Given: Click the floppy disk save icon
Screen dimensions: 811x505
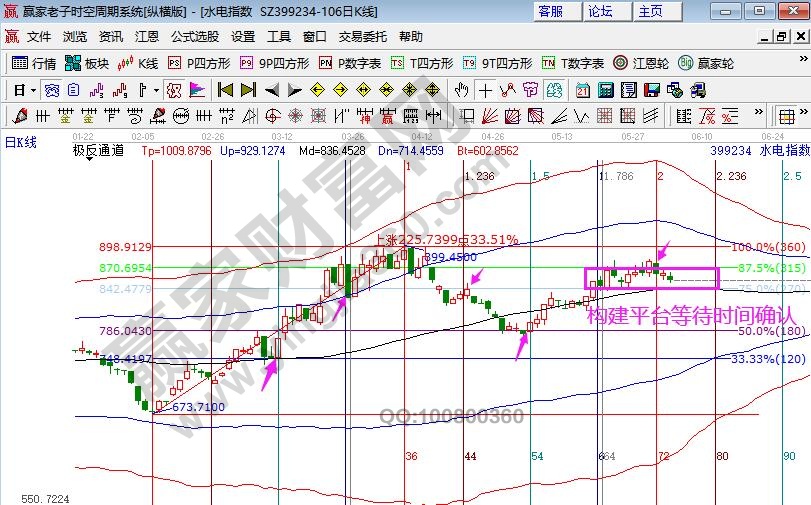Looking at the screenshot, I should [651, 90].
